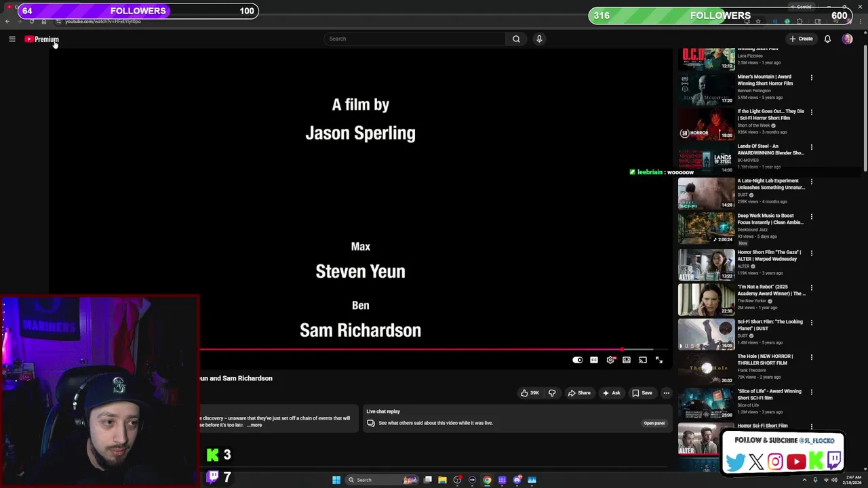Open the taskbar clock showing 2:47 AM
This screenshot has height=488, width=868.
(852, 480)
